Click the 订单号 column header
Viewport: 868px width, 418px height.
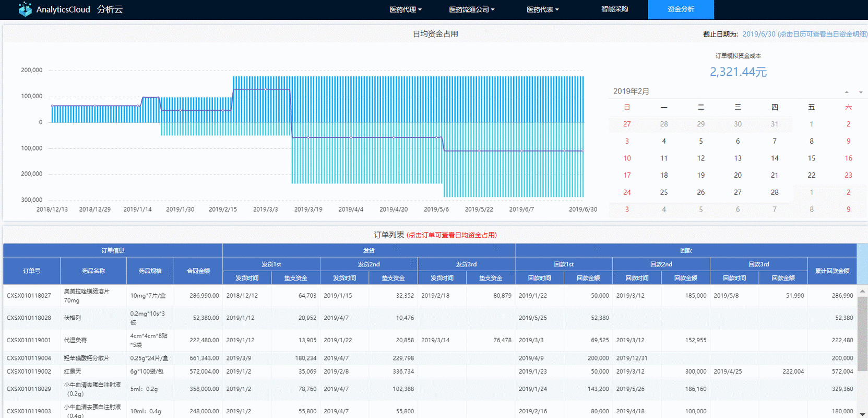(32, 271)
